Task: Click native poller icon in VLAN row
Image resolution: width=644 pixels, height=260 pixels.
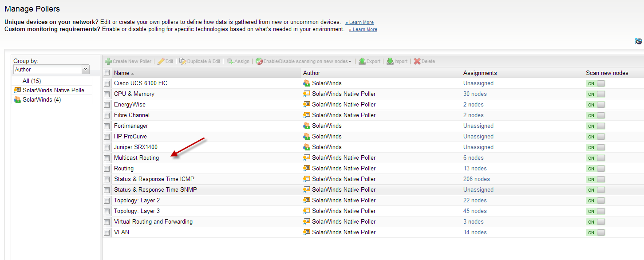Action: click(x=307, y=232)
